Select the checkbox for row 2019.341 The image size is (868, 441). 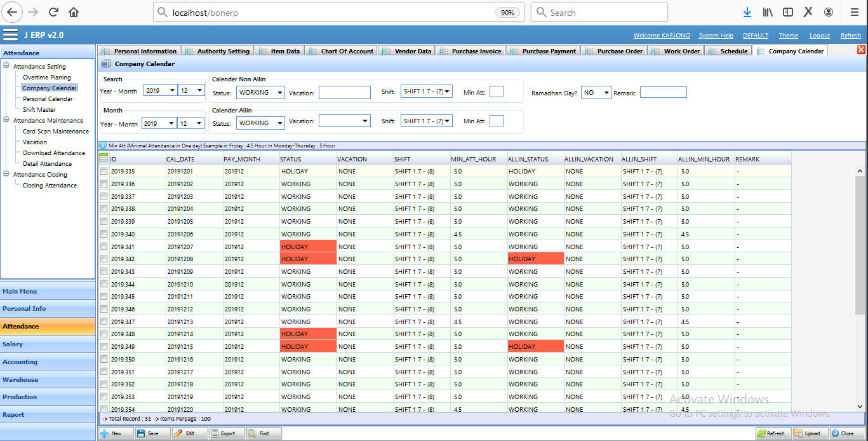click(x=103, y=247)
